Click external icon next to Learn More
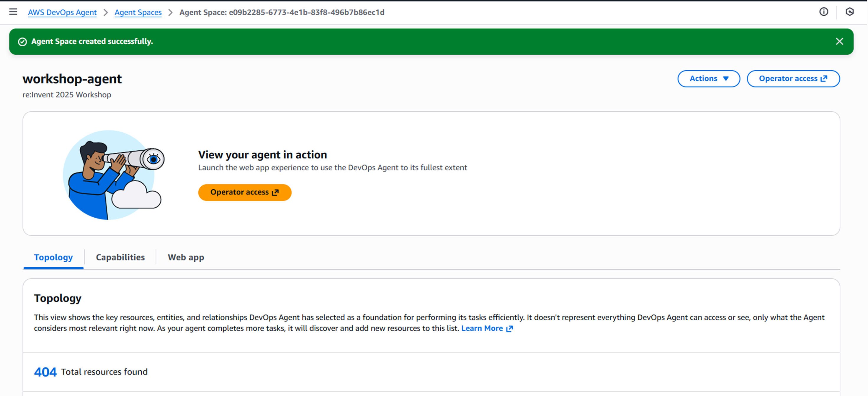Screen dimensions: 868x396 click(509, 329)
